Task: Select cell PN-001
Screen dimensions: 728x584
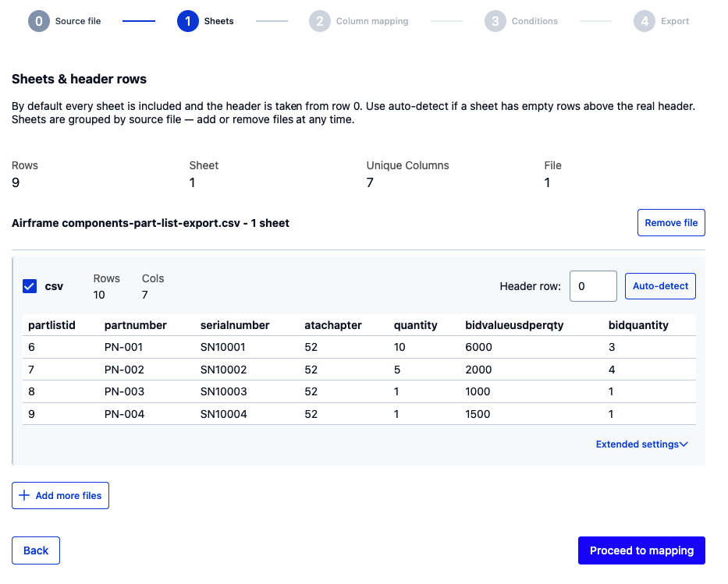Action: 123,347
